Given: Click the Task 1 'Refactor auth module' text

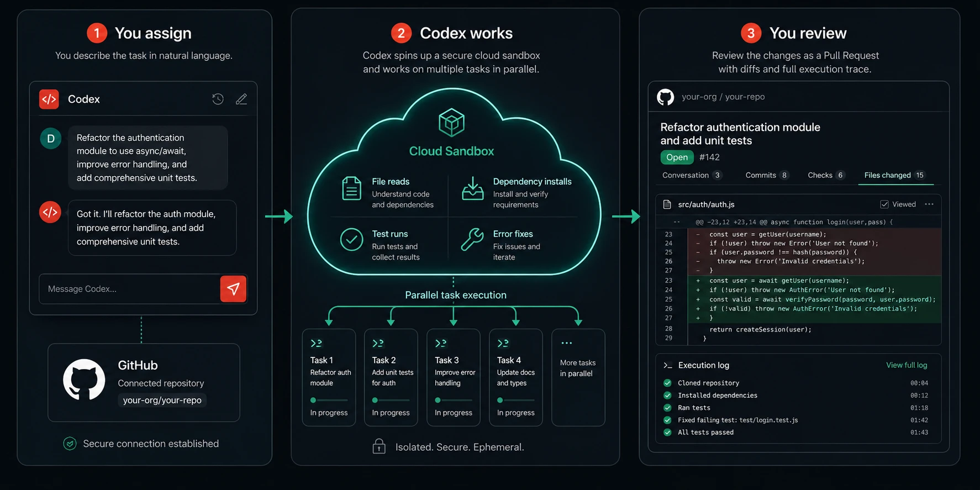Looking at the screenshot, I should point(330,378).
